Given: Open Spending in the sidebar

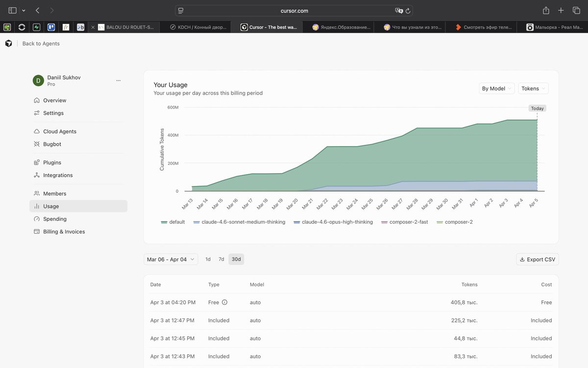Looking at the screenshot, I should pos(78,219).
